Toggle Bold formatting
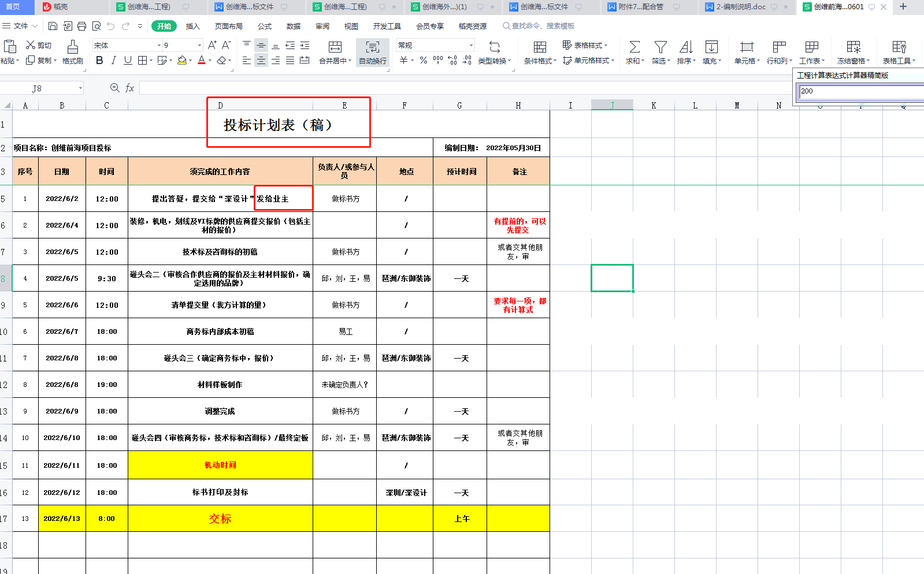Image resolution: width=924 pixels, height=574 pixels. click(99, 60)
